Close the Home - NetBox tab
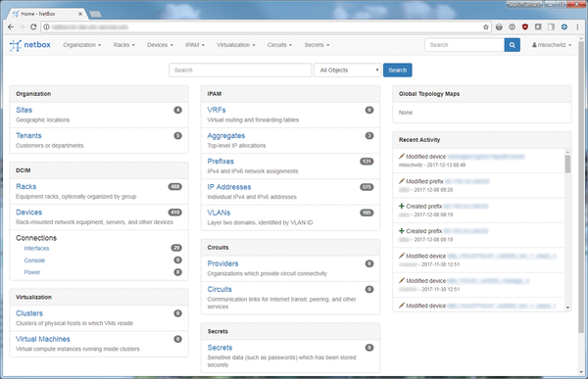Screen dimensions: 588x379 tap(80, 14)
